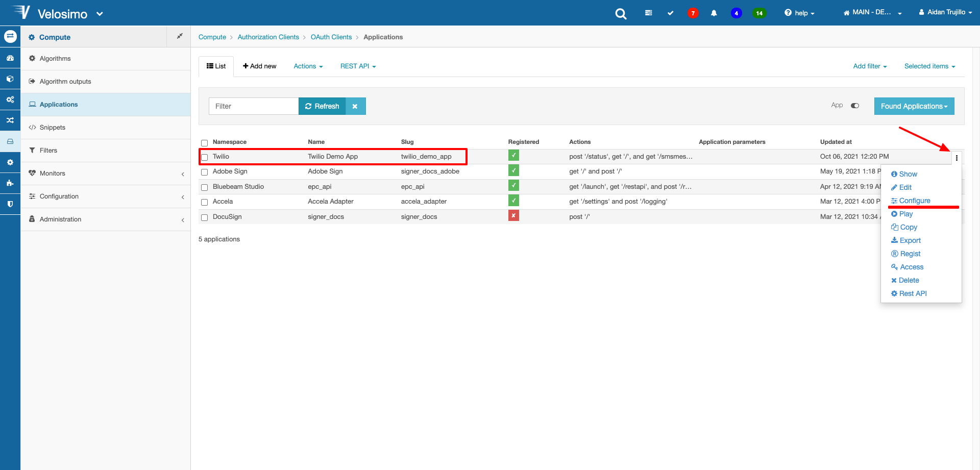
Task: Open the shield sidebar icon
Action: pyautogui.click(x=10, y=204)
